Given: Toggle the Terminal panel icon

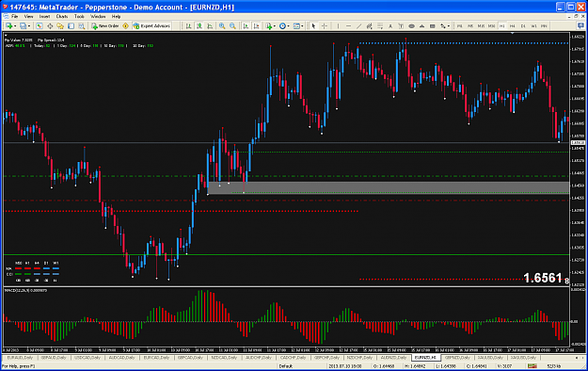Looking at the screenshot, I should (x=71, y=26).
